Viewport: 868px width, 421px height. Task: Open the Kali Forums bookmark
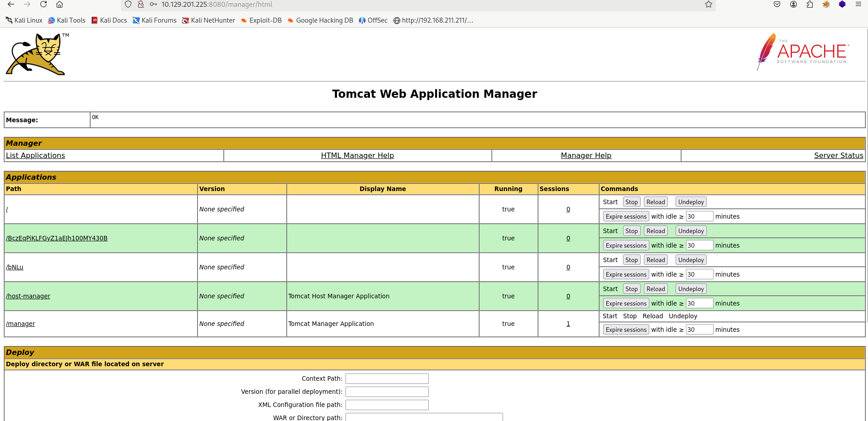(x=154, y=20)
